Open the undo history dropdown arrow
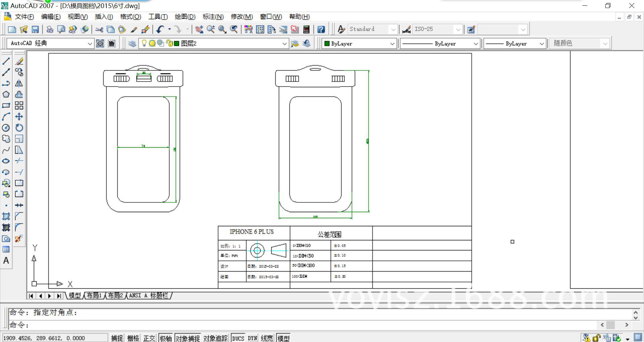644x342 pixels. click(x=169, y=30)
